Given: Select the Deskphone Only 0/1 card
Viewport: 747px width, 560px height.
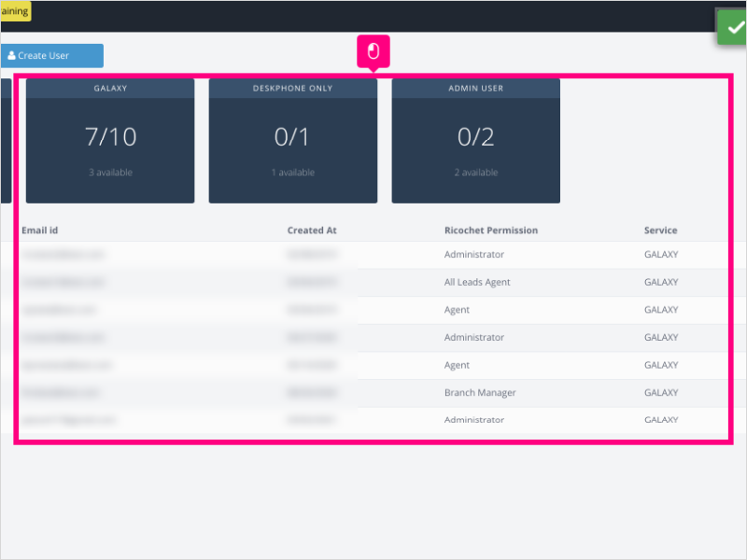Looking at the screenshot, I should click(293, 141).
